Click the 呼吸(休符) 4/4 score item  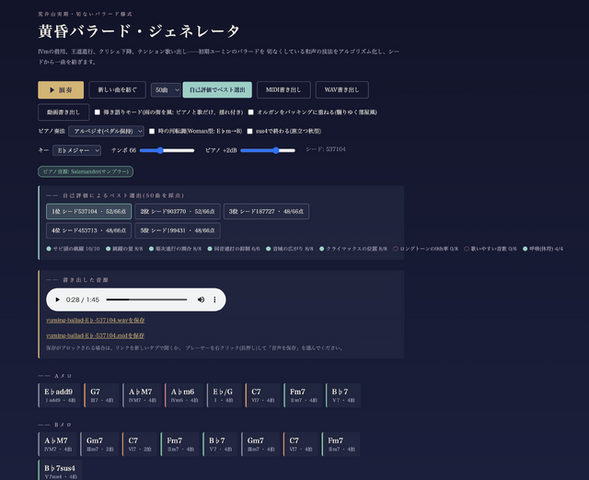(543, 249)
